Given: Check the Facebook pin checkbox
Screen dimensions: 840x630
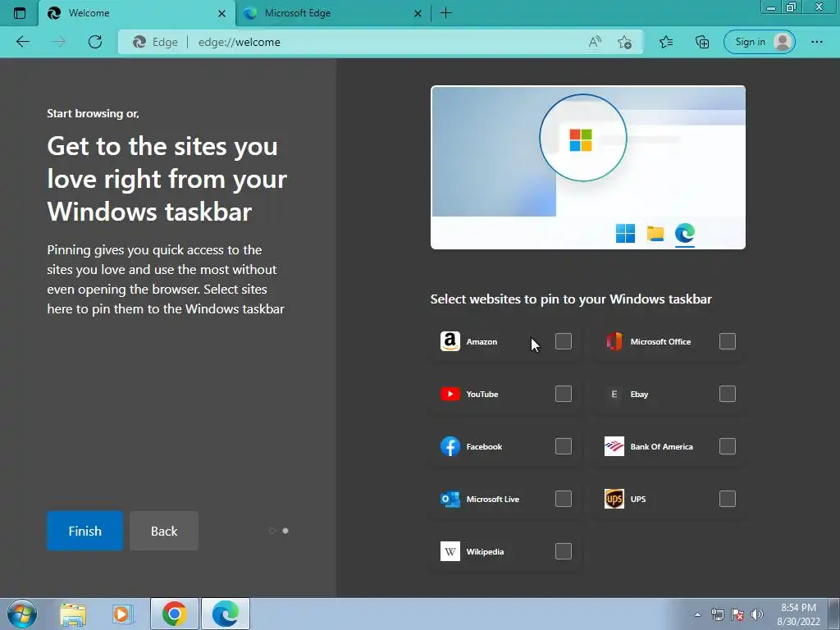Looking at the screenshot, I should pyautogui.click(x=563, y=446).
